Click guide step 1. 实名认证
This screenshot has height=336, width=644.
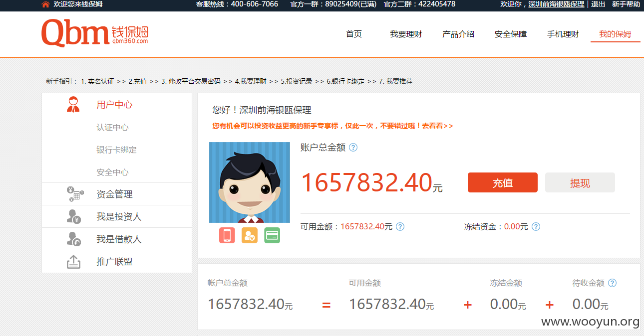97,81
